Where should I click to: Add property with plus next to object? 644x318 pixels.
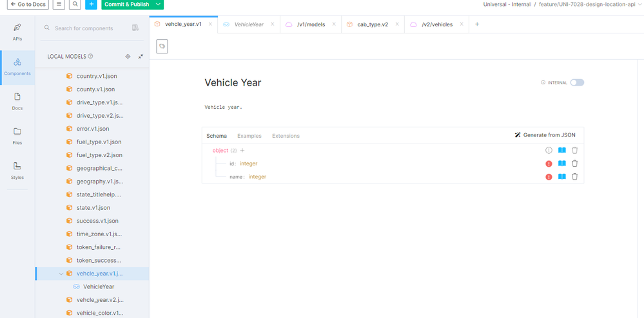[x=242, y=151]
